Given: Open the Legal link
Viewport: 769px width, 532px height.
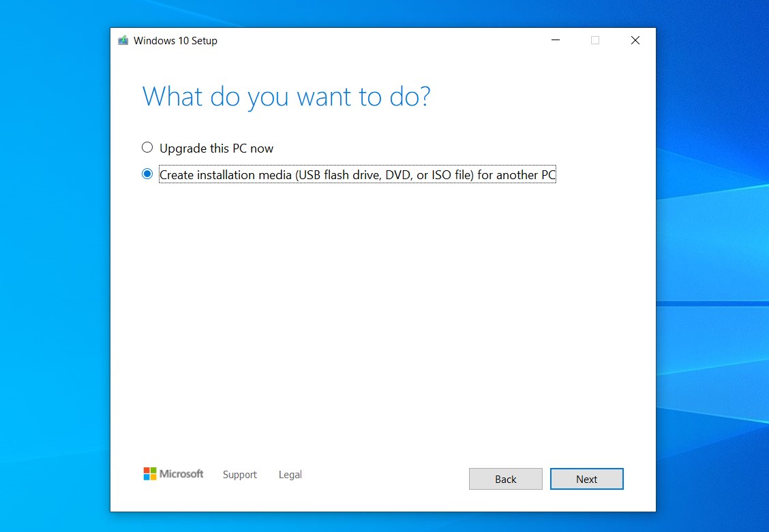Looking at the screenshot, I should coord(290,475).
